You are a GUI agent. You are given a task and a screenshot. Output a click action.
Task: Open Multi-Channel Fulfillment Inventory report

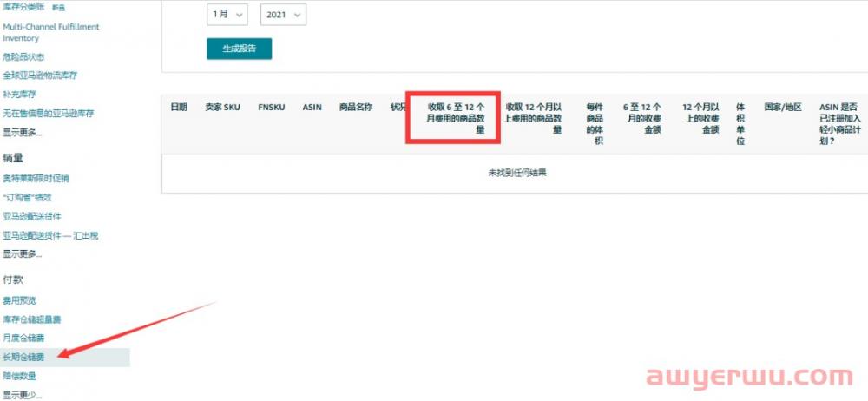pyautogui.click(x=51, y=32)
